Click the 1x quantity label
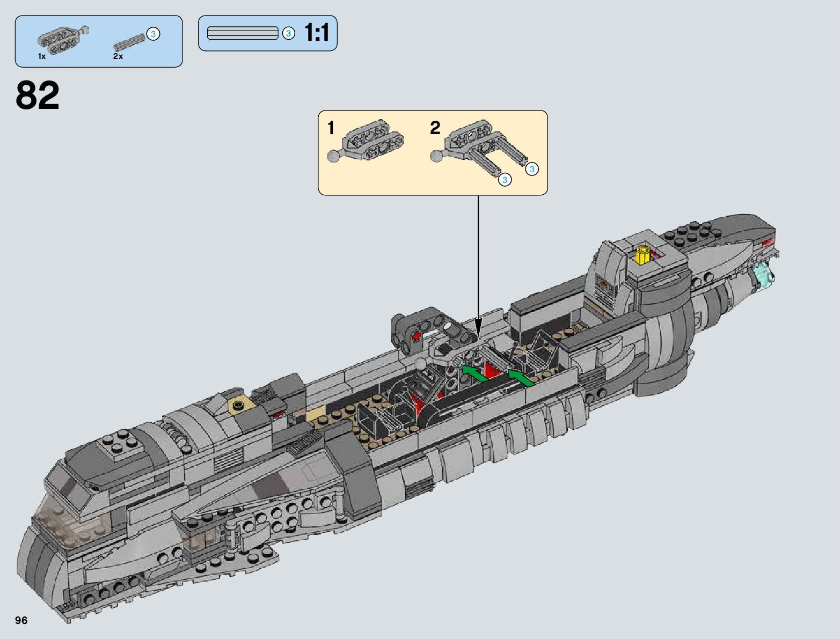Viewport: 840px width, 639px height. (x=42, y=56)
